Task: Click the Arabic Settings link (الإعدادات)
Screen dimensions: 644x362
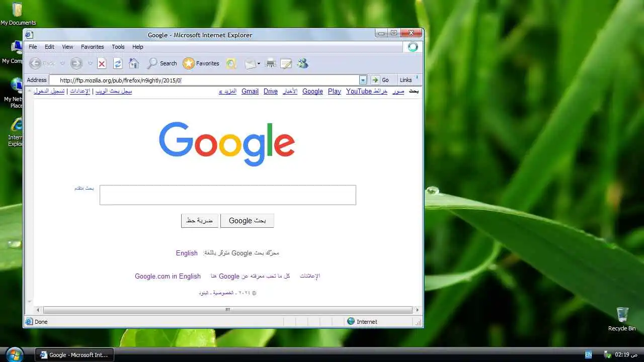Action: (79, 91)
